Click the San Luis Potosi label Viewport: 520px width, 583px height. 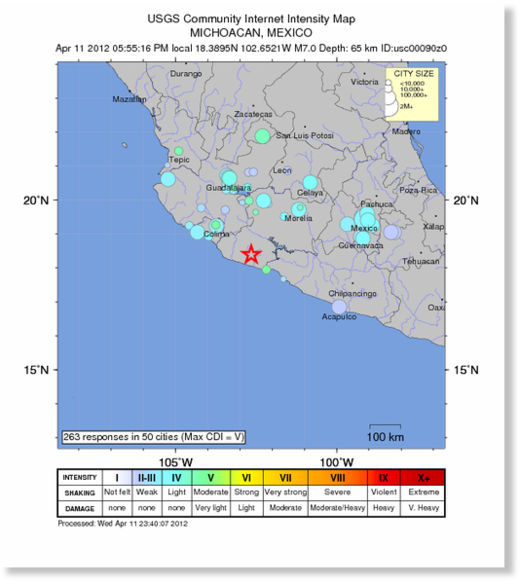305,135
